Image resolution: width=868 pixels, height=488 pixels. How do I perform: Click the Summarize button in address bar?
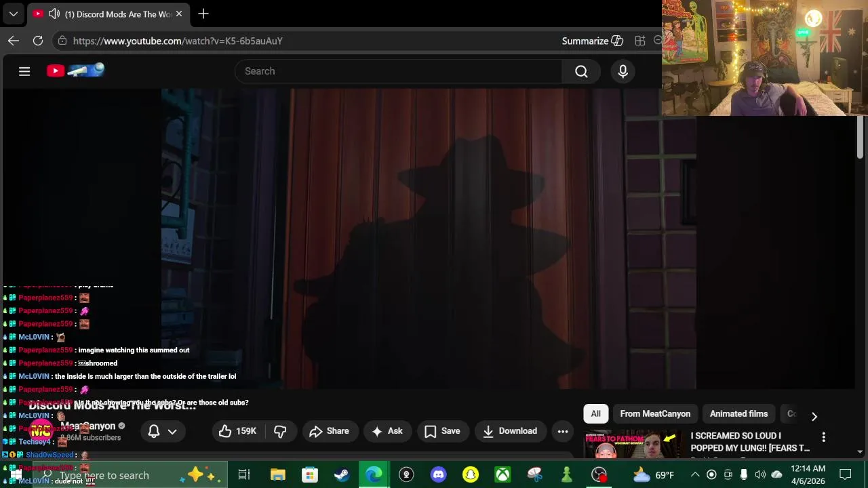[592, 41]
